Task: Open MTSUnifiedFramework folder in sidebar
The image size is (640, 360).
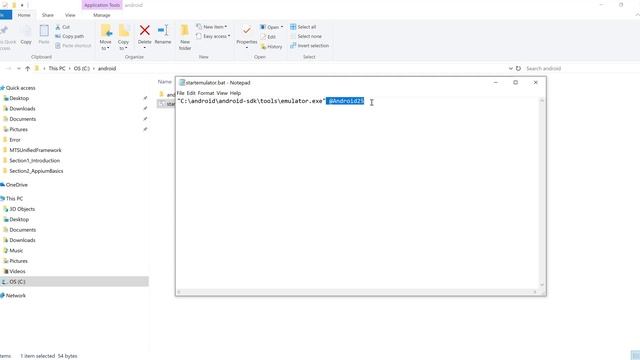Action: [x=36, y=150]
